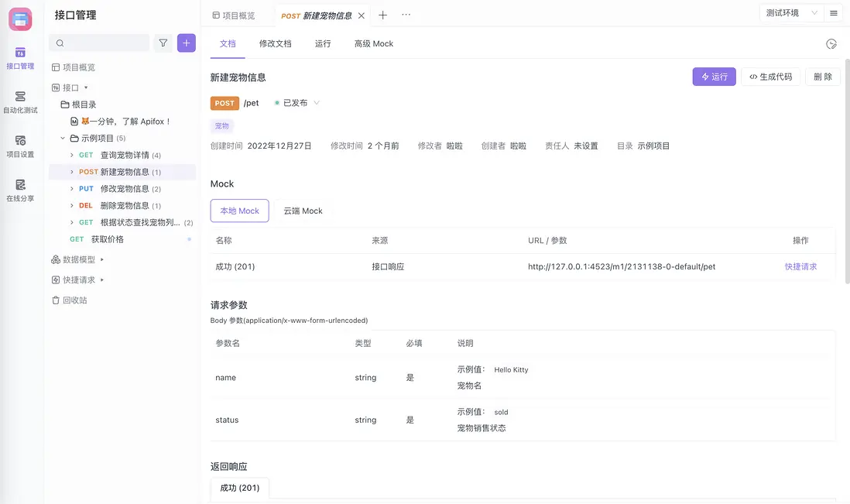This screenshot has height=504, width=850.
Task: Collapse the 示例项目 folder
Action: [63, 138]
